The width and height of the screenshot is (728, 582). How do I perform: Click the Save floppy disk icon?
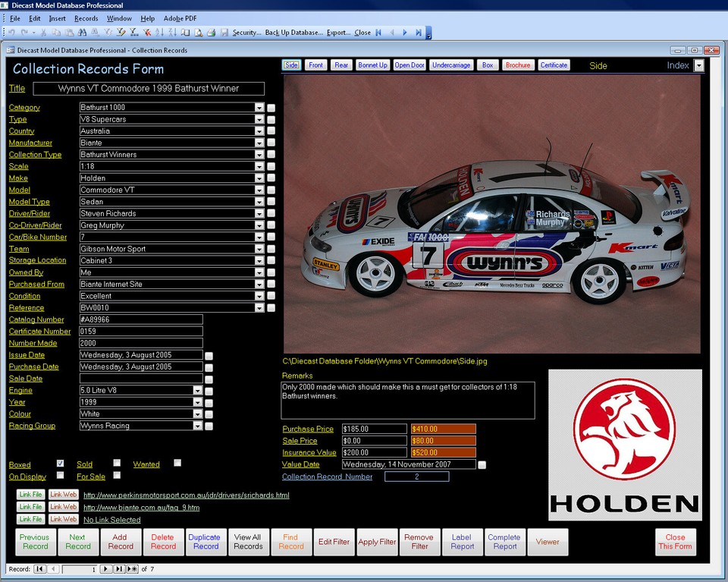(224, 33)
